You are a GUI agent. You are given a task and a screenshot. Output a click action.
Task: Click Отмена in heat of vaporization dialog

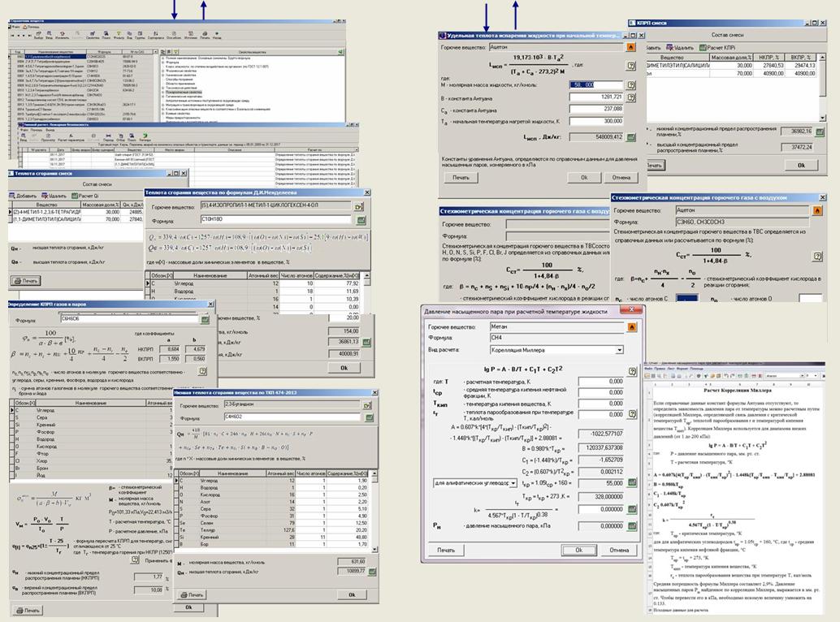coord(620,177)
